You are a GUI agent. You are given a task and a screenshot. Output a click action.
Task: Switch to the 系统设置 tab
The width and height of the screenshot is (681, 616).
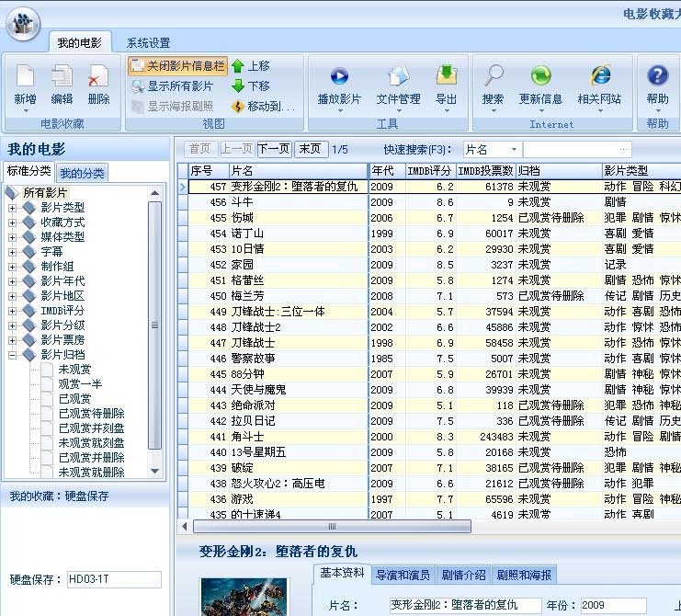click(x=148, y=42)
